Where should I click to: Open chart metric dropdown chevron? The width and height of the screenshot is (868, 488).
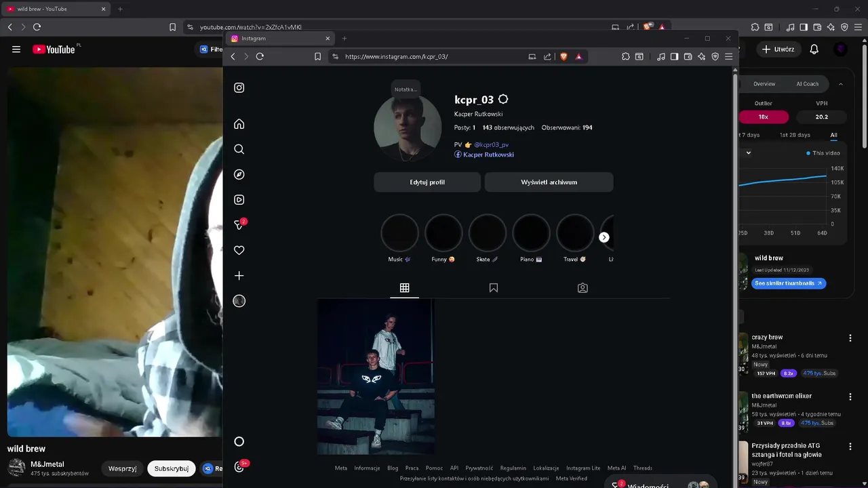pyautogui.click(x=749, y=152)
